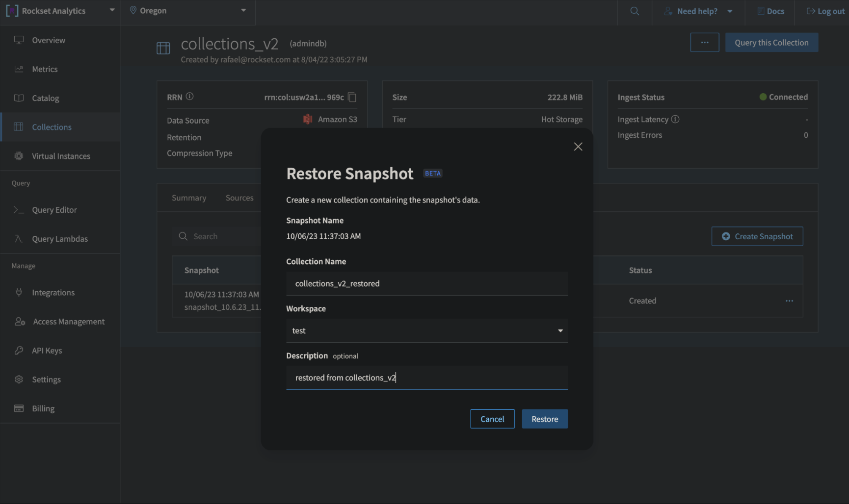849x504 pixels.
Task: Click the Virtual Instances chip icon
Action: (x=19, y=156)
